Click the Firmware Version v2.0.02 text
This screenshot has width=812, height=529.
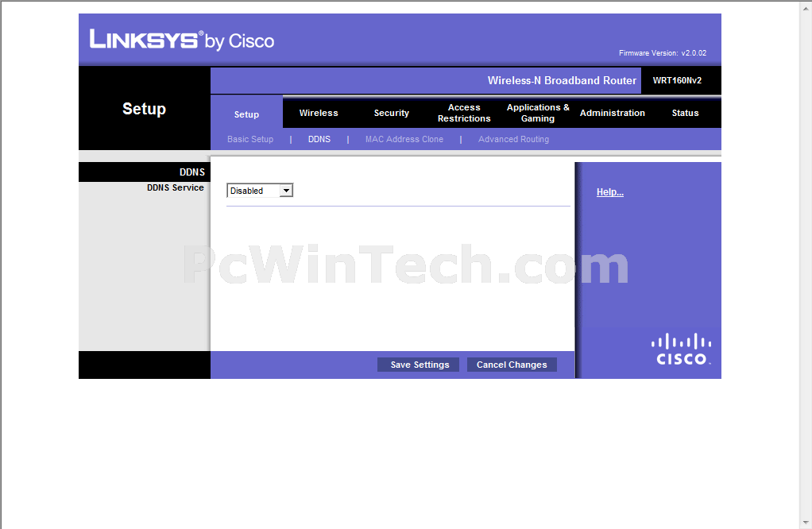point(663,52)
